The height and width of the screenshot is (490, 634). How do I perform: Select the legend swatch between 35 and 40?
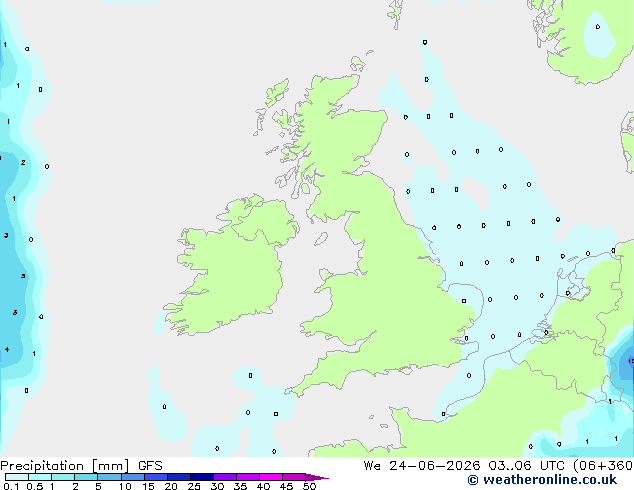248,477
